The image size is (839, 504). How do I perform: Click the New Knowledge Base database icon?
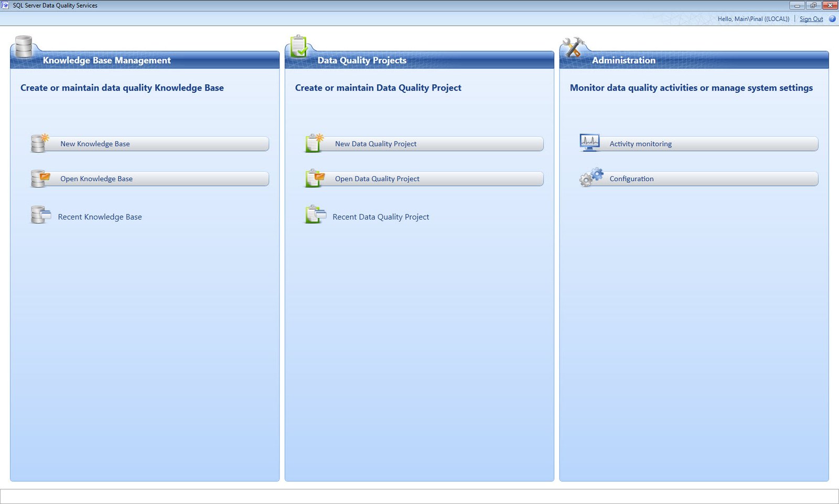tap(40, 143)
